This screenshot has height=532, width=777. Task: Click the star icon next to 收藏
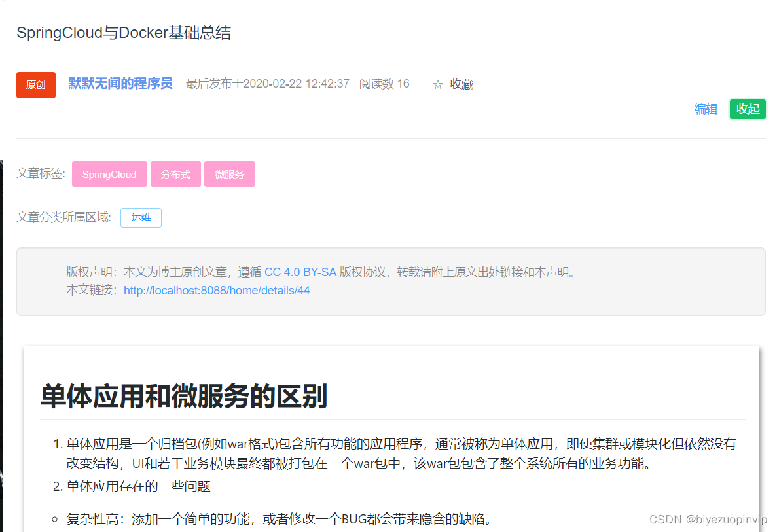[437, 84]
